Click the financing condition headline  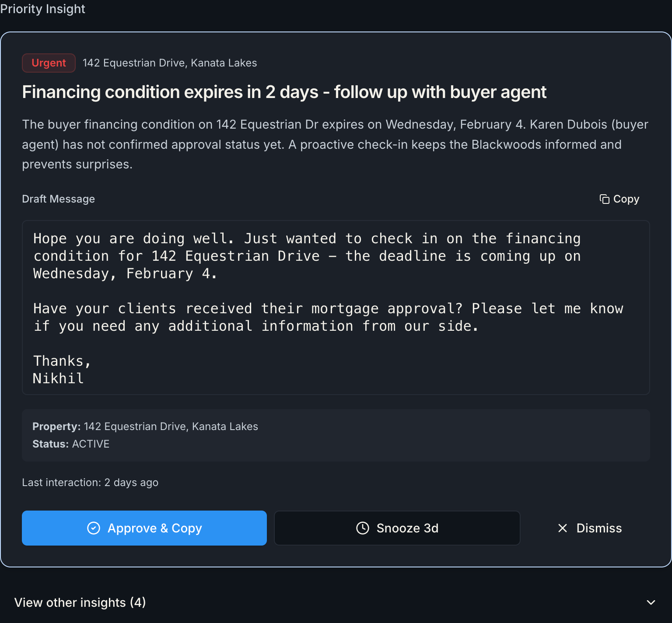point(284,92)
